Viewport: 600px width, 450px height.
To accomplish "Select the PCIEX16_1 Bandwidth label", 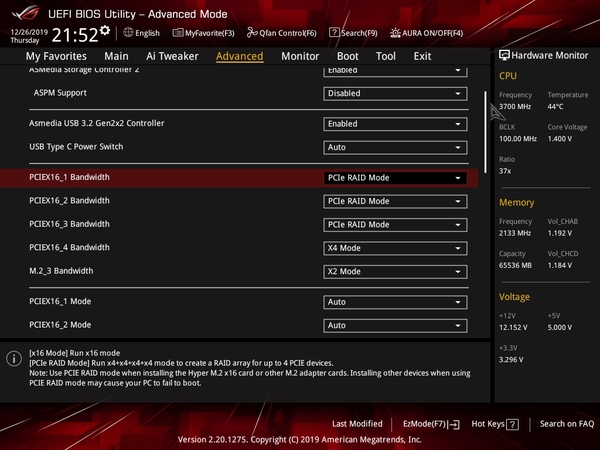I will click(x=69, y=177).
